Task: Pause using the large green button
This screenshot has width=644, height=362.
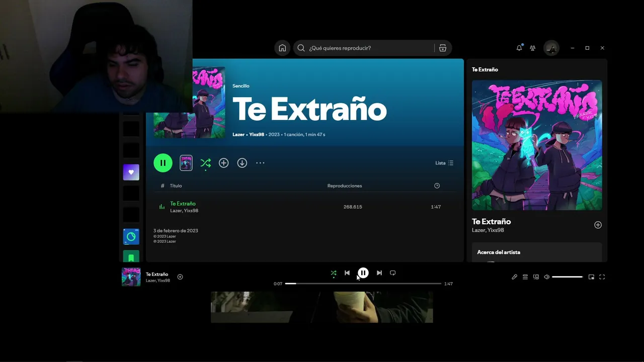Action: [163, 163]
